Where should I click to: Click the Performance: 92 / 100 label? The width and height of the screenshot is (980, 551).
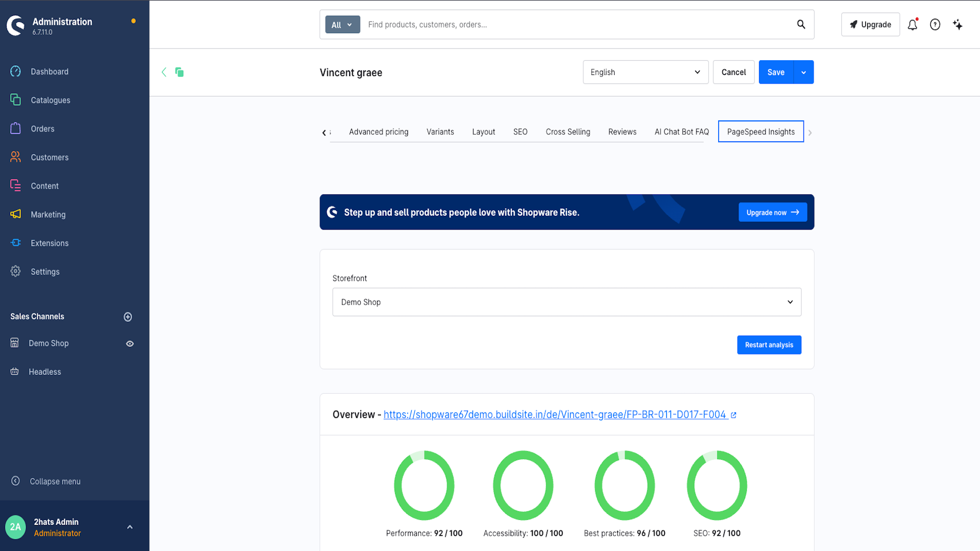point(424,533)
